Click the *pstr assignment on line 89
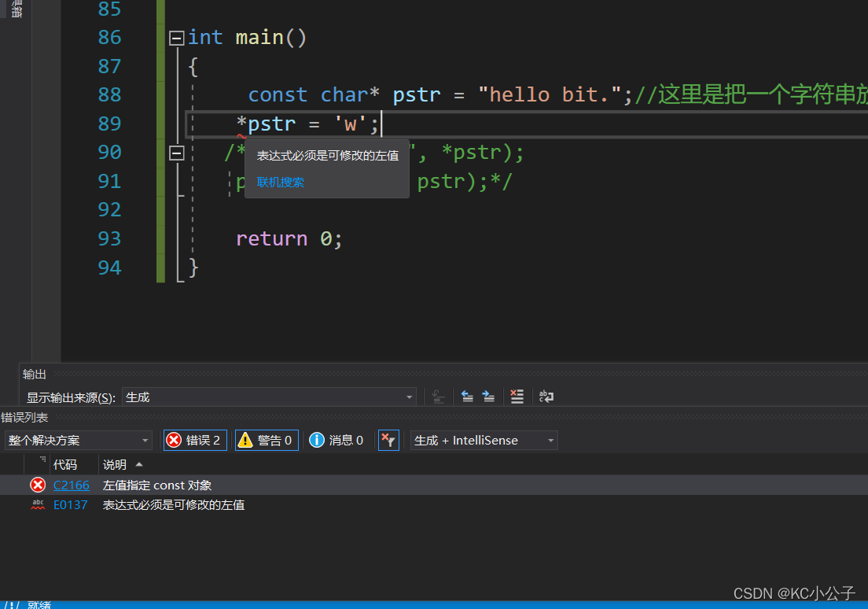868x609 pixels. pyautogui.click(x=307, y=124)
